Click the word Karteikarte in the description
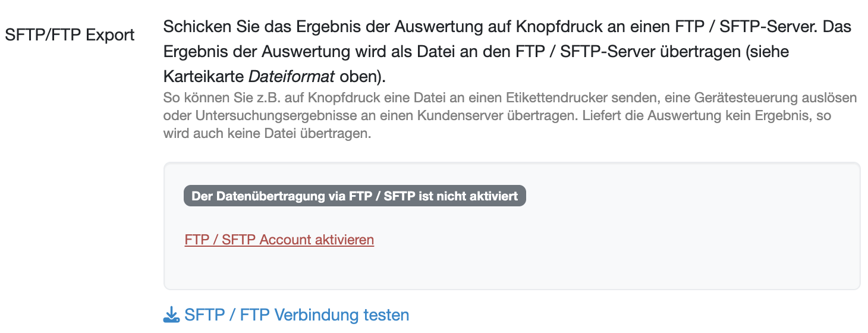This screenshot has width=868, height=333. point(203,77)
